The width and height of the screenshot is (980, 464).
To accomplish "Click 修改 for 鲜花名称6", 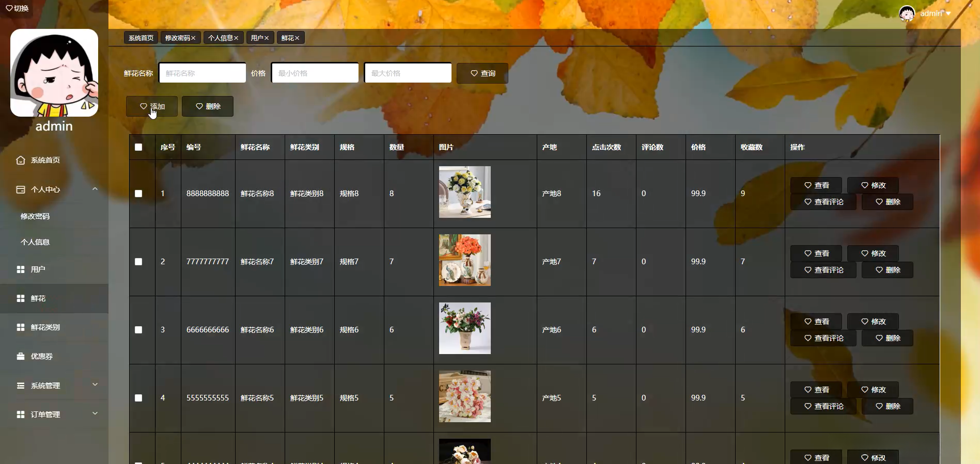I will (873, 322).
